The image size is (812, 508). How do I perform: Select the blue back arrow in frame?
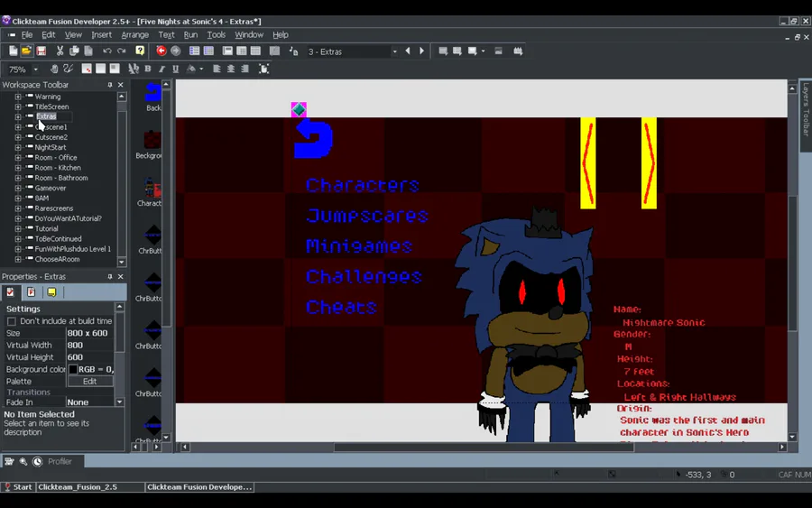pos(313,139)
